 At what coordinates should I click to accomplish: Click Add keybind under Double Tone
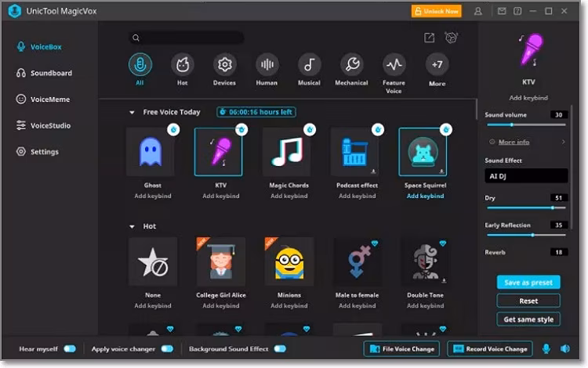425,305
